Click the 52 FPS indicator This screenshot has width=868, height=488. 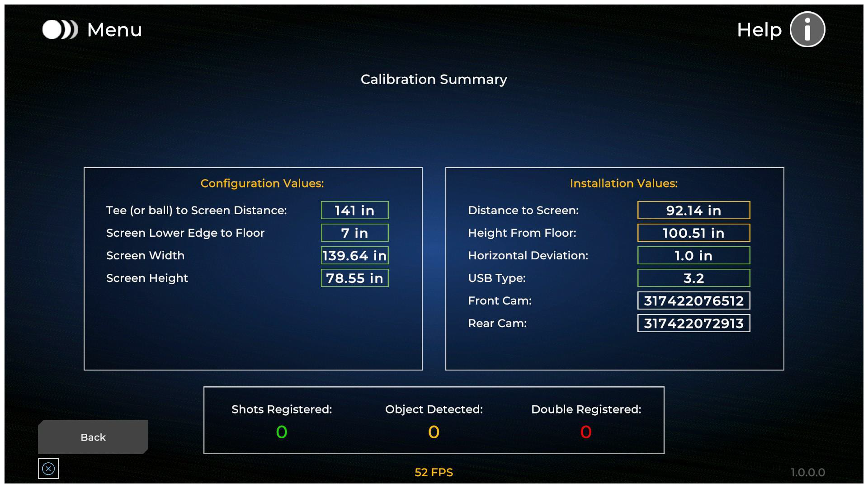click(434, 472)
